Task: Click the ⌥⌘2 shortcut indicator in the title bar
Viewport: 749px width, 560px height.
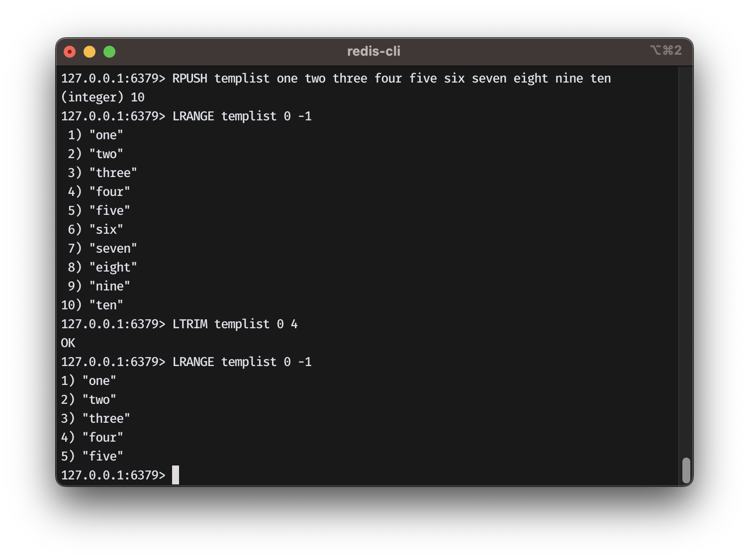Action: (665, 50)
